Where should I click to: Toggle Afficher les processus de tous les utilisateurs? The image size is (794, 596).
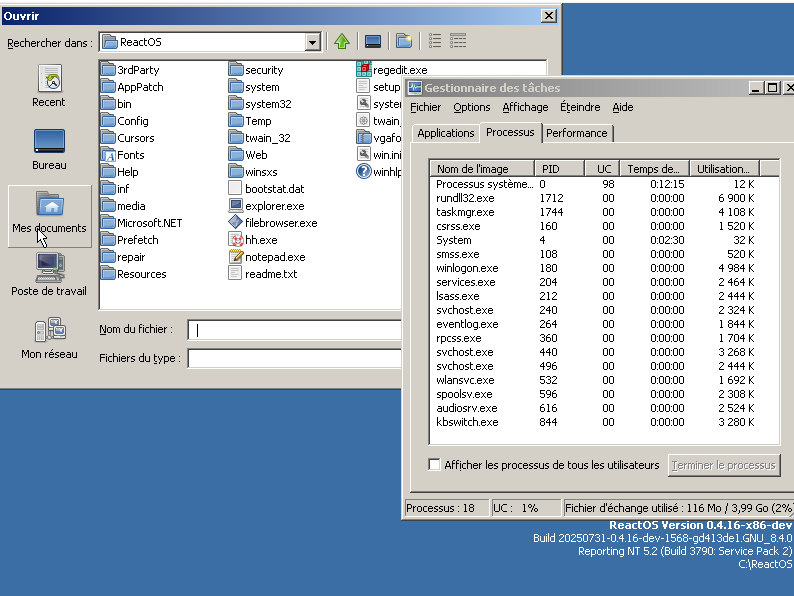click(x=434, y=464)
